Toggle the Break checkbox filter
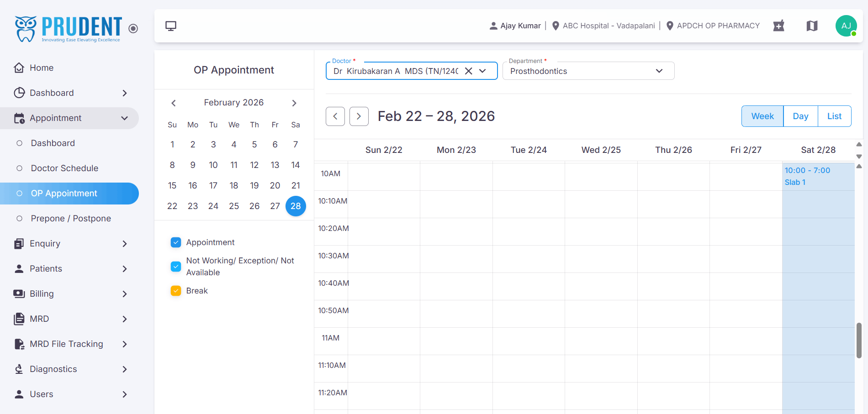868x414 pixels. pyautogui.click(x=176, y=291)
